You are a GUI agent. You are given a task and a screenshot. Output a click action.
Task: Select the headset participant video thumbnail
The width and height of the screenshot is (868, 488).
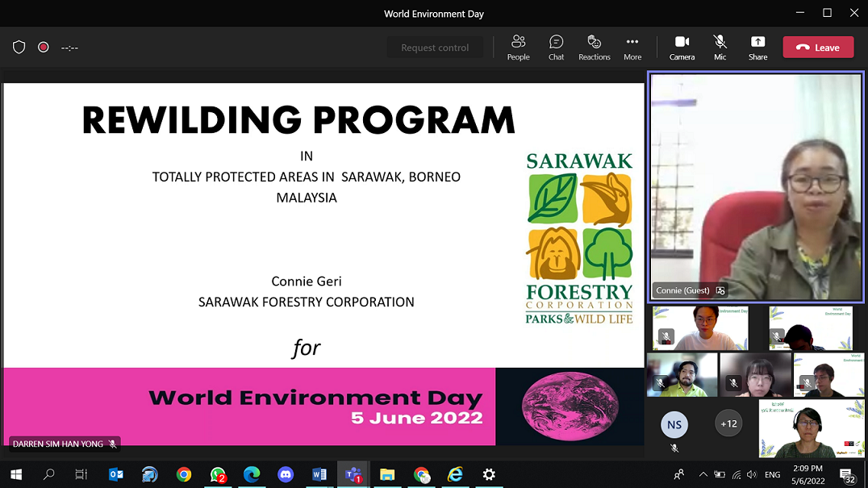tap(811, 429)
